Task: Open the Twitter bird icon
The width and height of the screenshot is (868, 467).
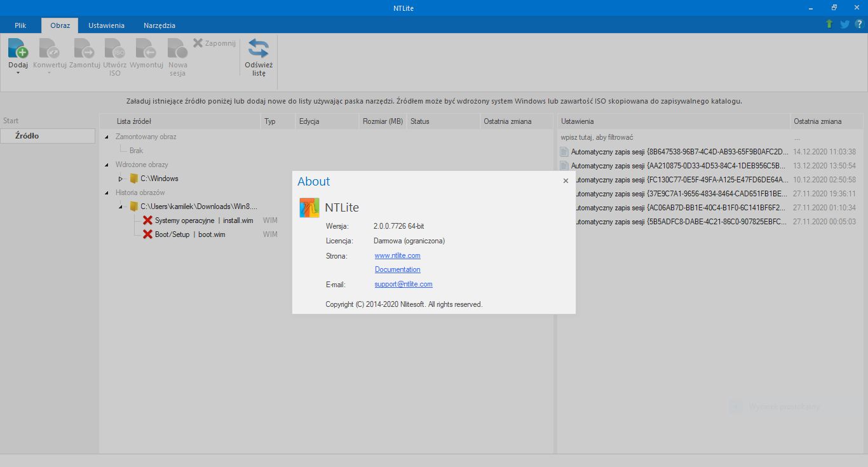Action: (x=844, y=24)
